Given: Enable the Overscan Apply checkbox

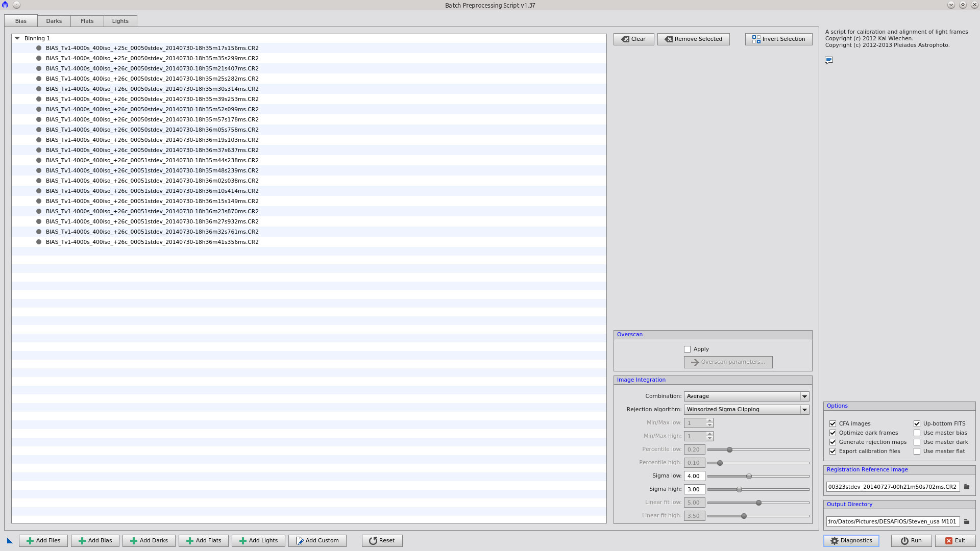Looking at the screenshot, I should point(687,349).
